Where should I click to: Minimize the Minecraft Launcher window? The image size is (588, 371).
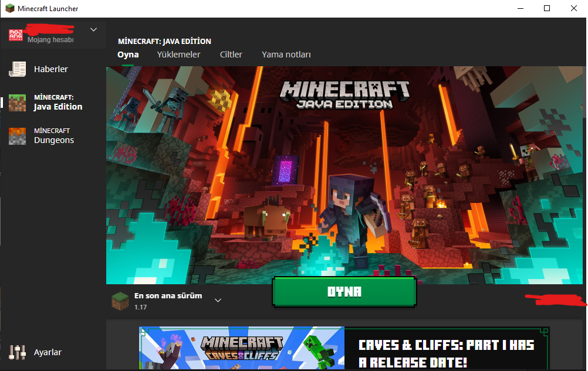pos(521,8)
